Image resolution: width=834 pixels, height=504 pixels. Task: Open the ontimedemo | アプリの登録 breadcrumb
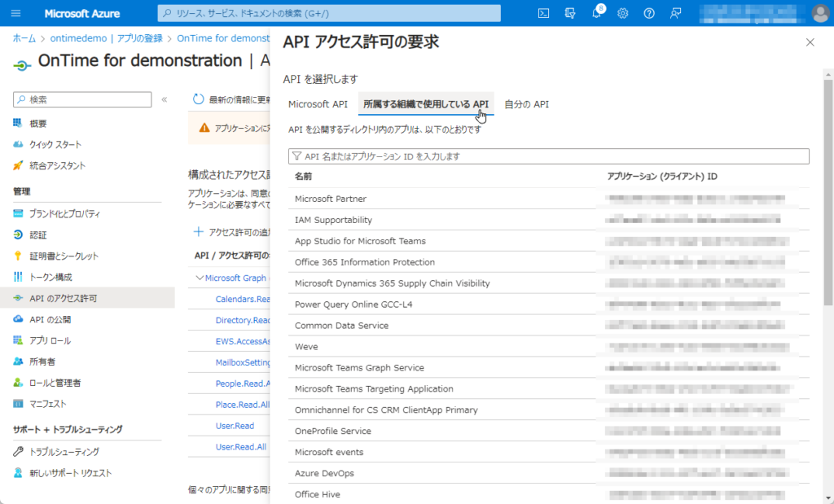(107, 38)
